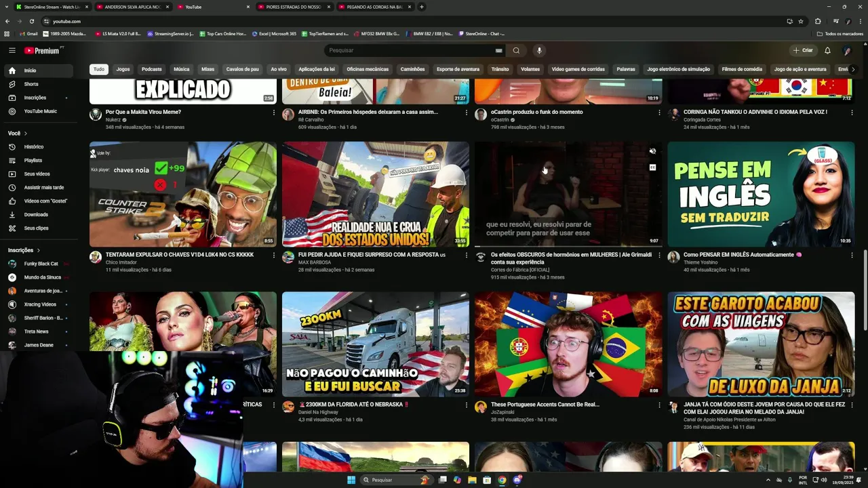This screenshot has height=488, width=868.
Task: Open the Início home sidebar item
Action: click(38, 70)
